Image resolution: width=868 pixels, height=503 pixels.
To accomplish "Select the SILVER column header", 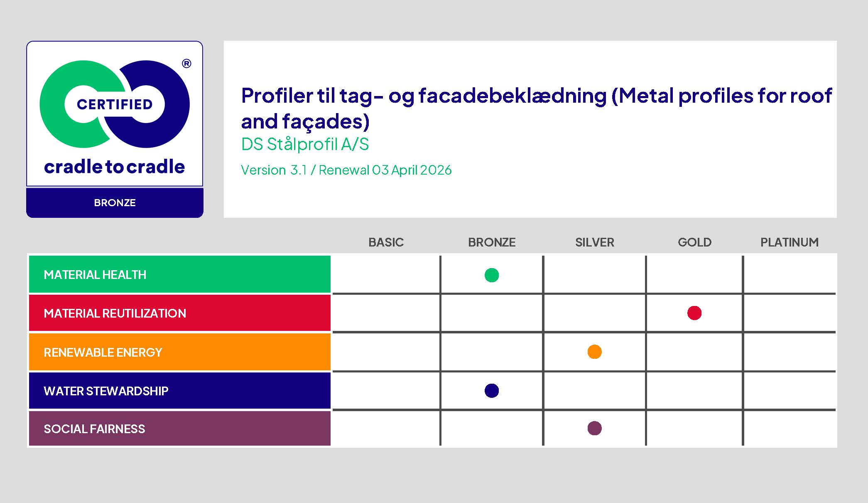I will coord(594,242).
